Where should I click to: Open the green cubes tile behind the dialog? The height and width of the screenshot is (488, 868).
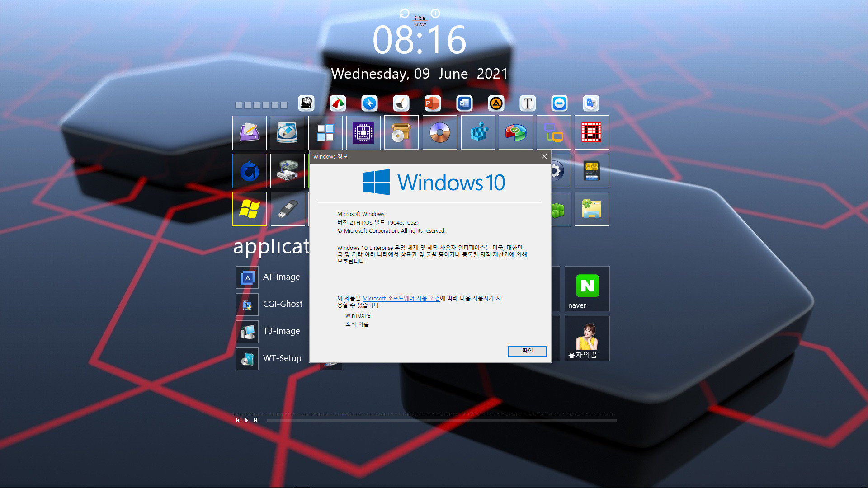pyautogui.click(x=561, y=209)
